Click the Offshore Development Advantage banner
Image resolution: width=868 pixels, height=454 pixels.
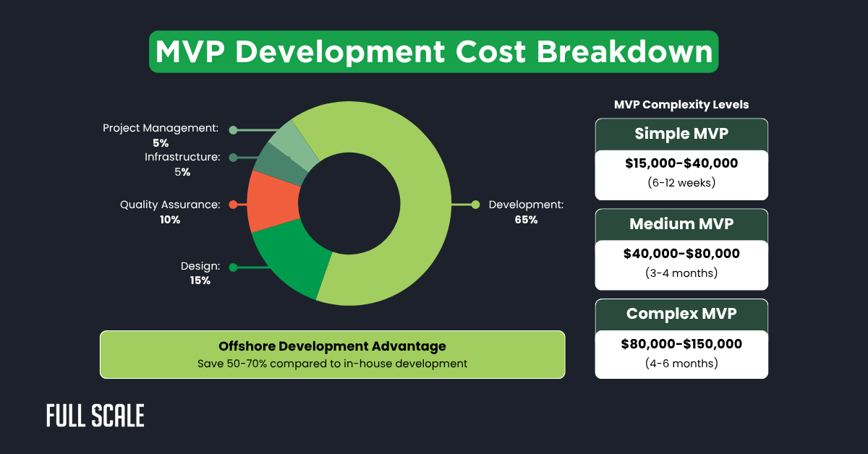click(332, 354)
